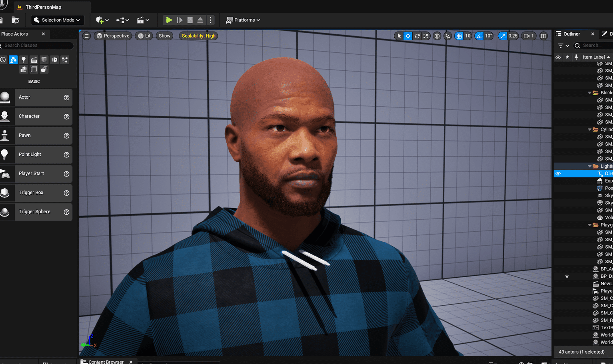613x364 pixels.
Task: Open the Media category icon in Place Actors
Action: (x=54, y=60)
